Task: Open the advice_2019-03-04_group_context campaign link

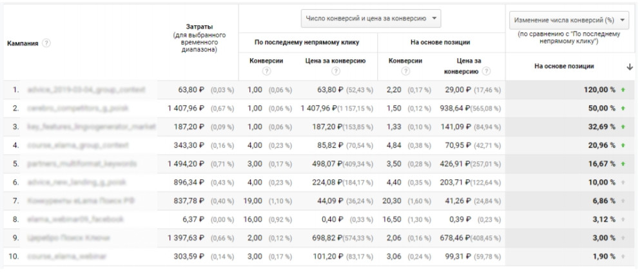Action: [x=86, y=89]
